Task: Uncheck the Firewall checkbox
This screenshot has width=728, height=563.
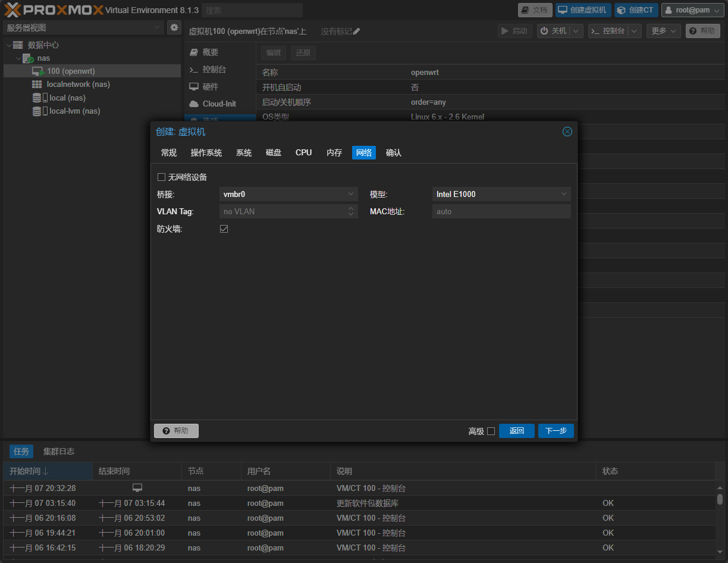Action: point(224,229)
